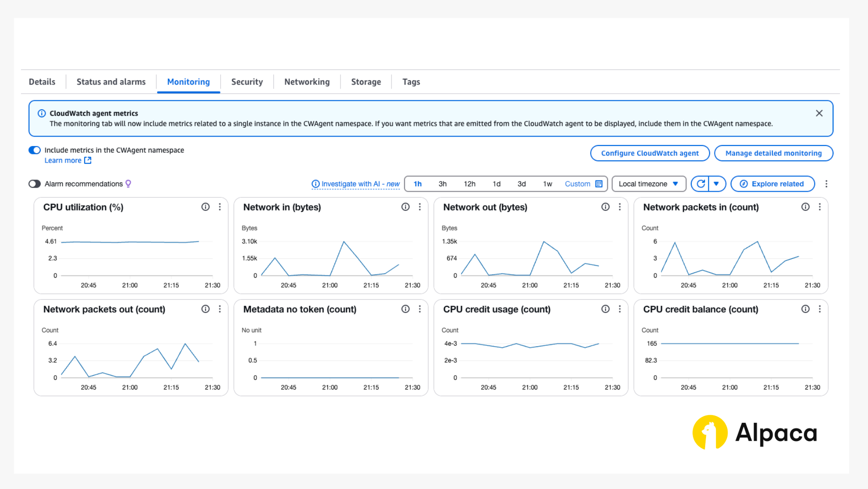Screen dimensions: 868x489
Task: Open Network in widget three-dot menu
Action: pyautogui.click(x=420, y=207)
